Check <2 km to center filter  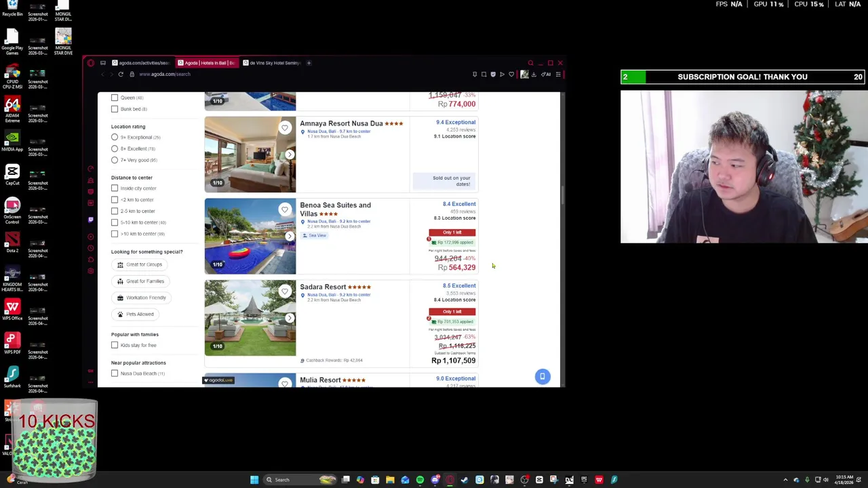(115, 200)
